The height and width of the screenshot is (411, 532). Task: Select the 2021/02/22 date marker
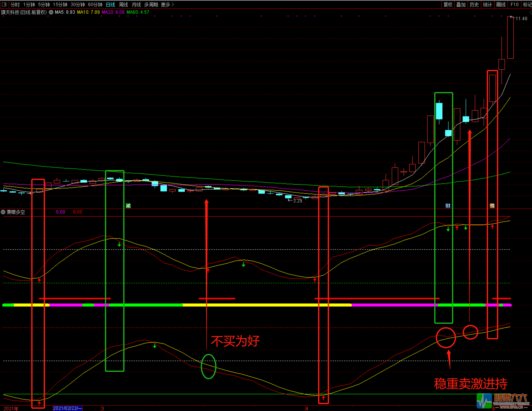(x=67, y=408)
